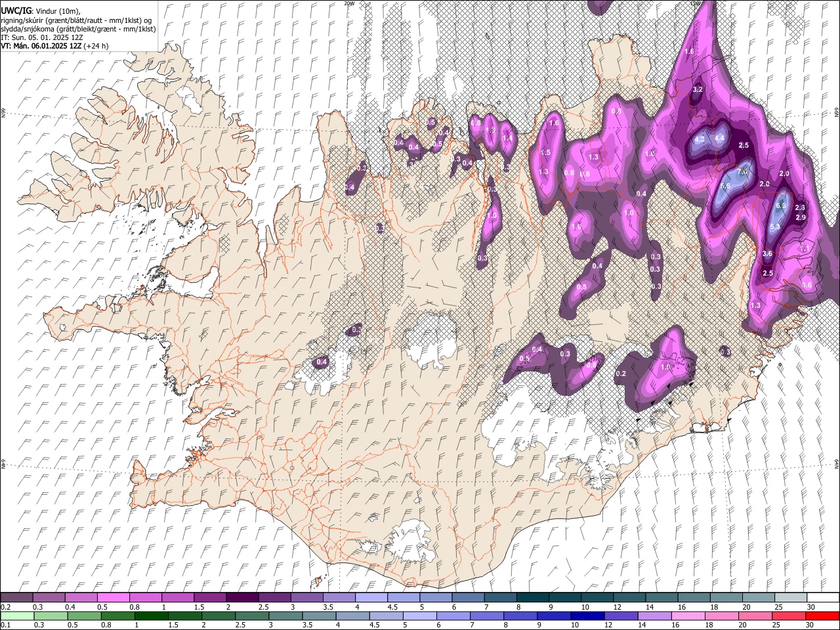
Task: Click the 7.0 snowfall value on map
Action: click(x=742, y=172)
